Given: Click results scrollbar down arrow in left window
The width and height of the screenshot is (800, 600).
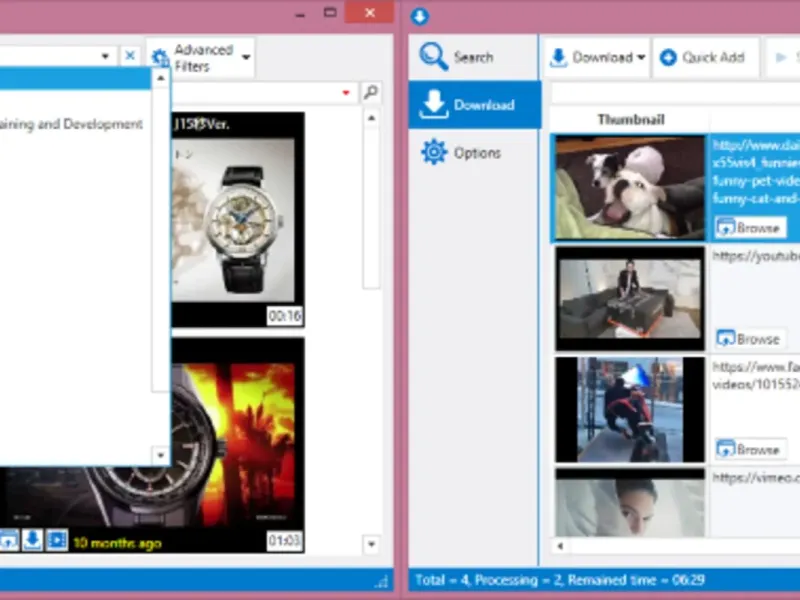Looking at the screenshot, I should (371, 544).
